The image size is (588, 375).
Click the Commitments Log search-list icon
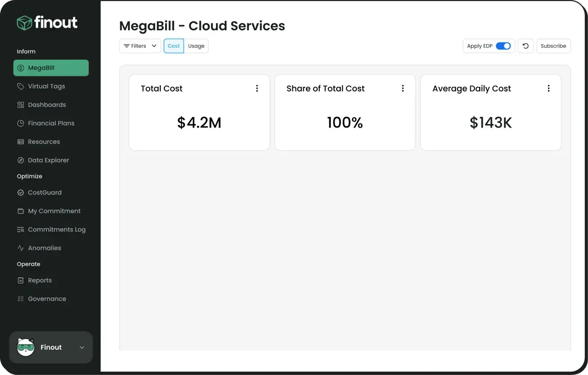click(x=21, y=229)
